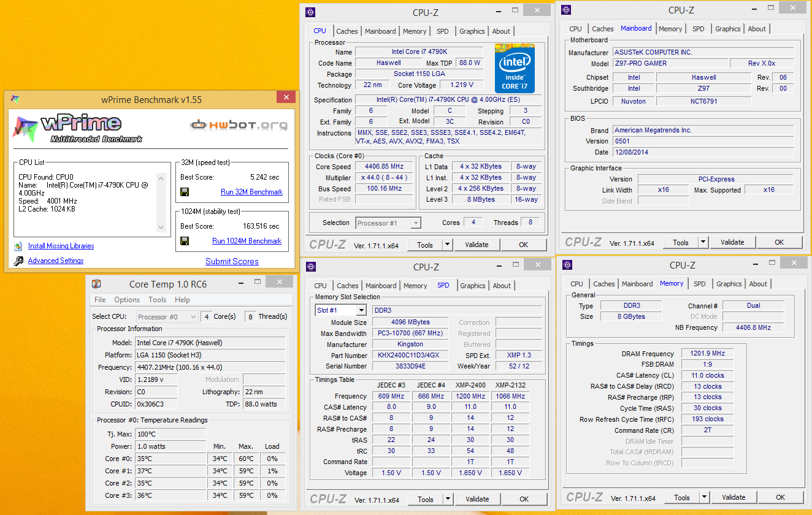This screenshot has width=812, height=515.
Task: Open Tools dropdown arrow in SPD window
Action: (x=448, y=499)
